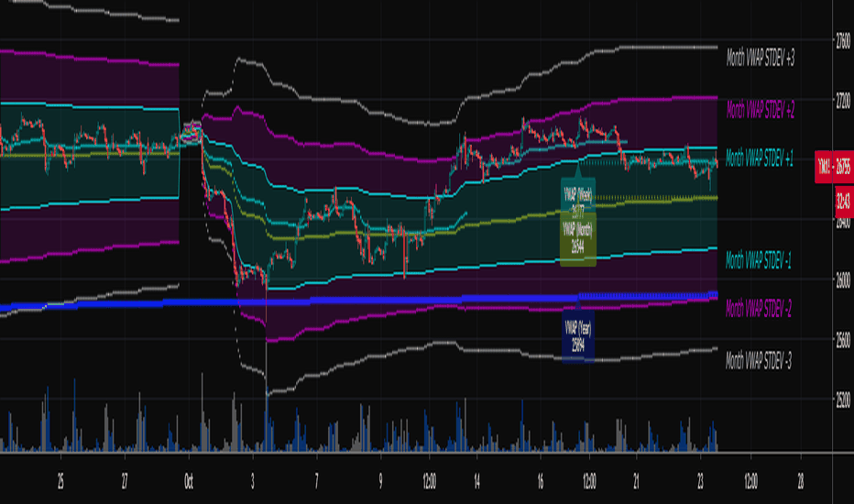Click the 28 date label on time axis

click(801, 481)
